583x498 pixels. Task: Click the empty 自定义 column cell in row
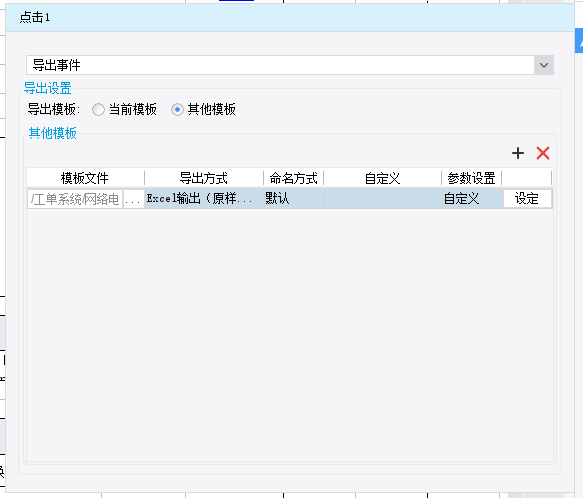point(383,199)
